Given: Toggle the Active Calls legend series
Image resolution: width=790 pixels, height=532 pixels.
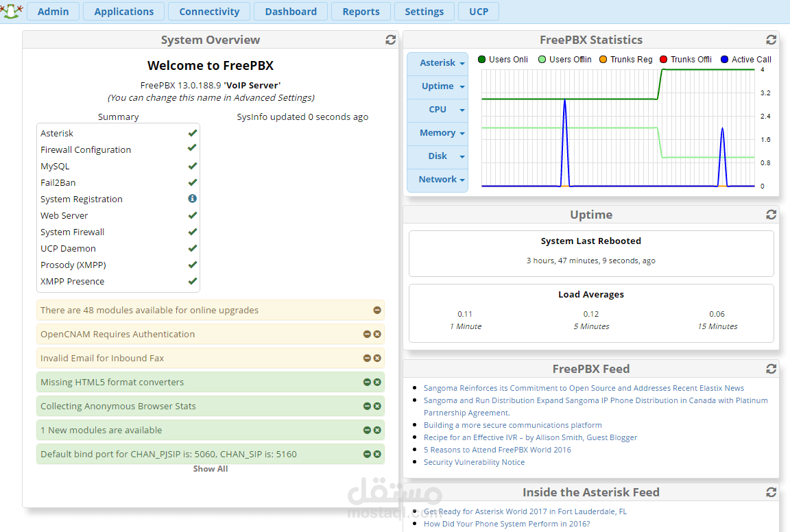Looking at the screenshot, I should [x=745, y=60].
